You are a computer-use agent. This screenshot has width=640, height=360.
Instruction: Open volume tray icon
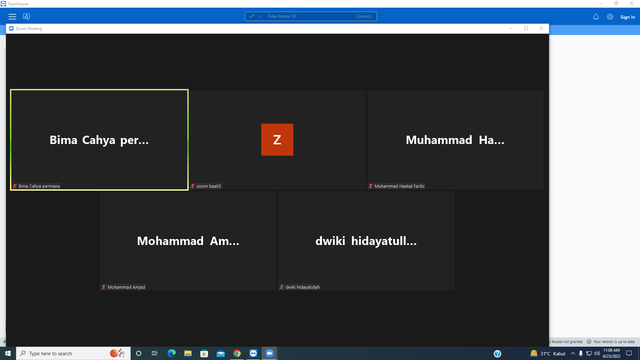click(597, 353)
